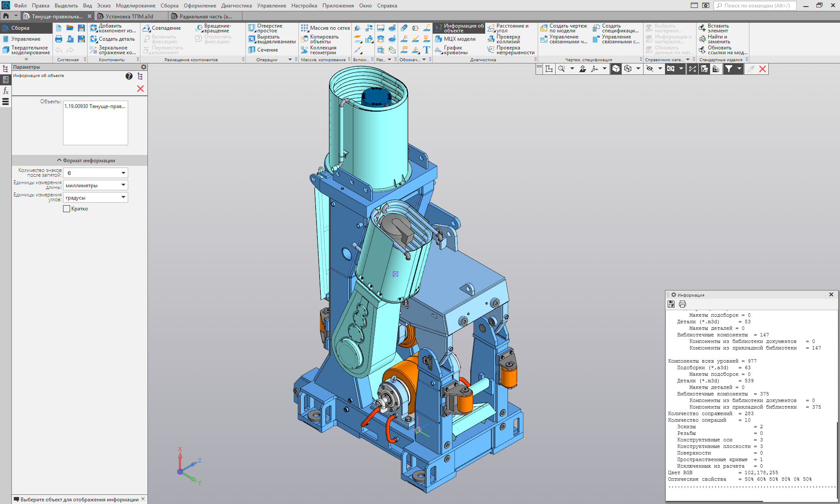Select the wireframe display mode icon

pos(628,69)
